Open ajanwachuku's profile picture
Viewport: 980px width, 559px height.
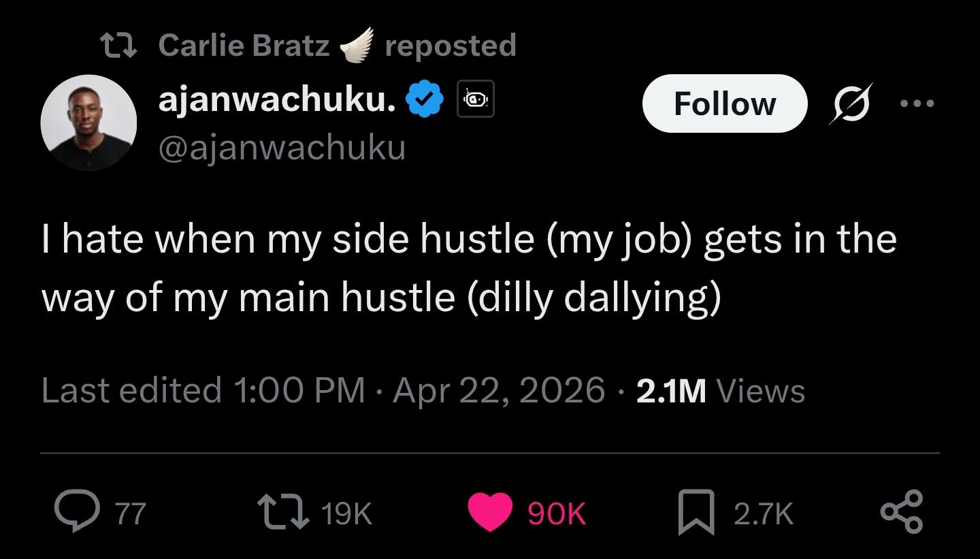click(88, 123)
